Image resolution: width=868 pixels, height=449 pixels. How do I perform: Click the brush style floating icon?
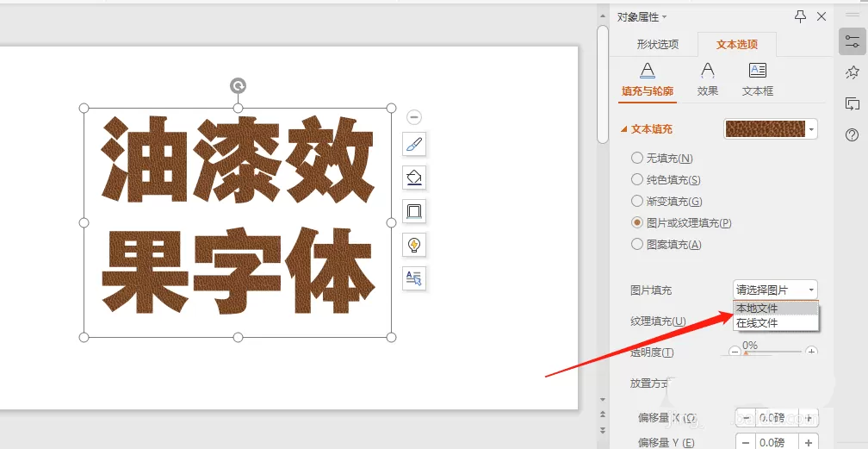(x=414, y=145)
